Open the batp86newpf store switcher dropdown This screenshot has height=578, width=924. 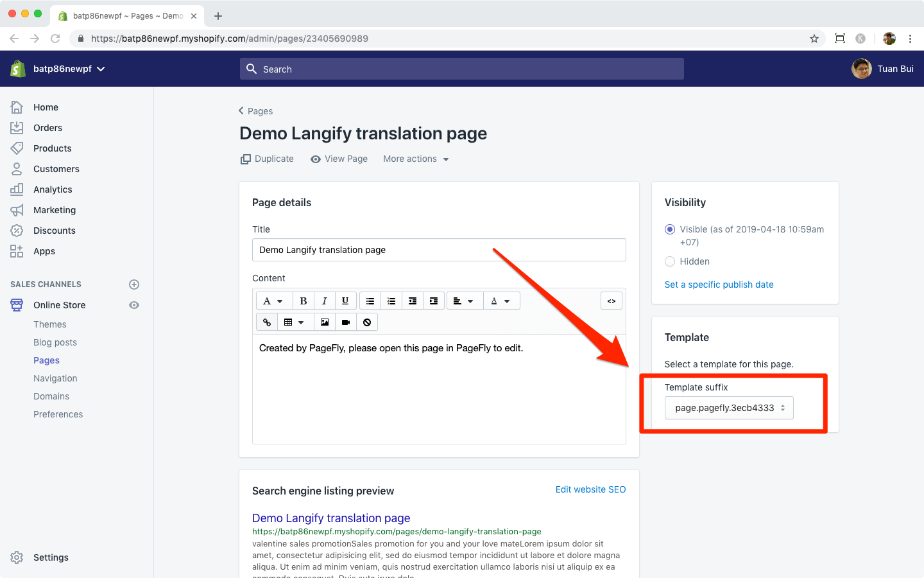point(69,69)
